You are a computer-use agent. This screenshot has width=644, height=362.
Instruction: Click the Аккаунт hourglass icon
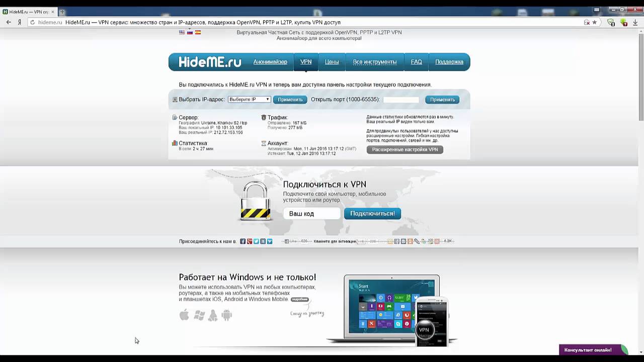(x=264, y=143)
